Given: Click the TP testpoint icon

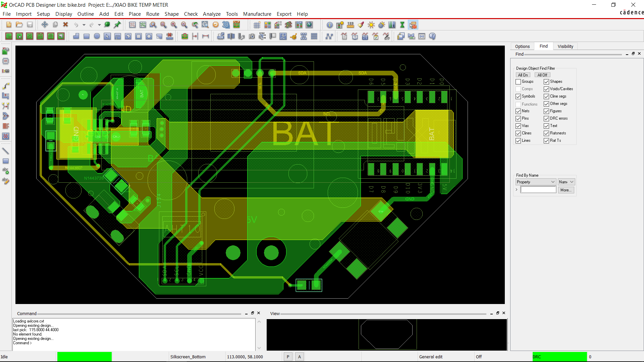Looking at the screenshot, I should [x=293, y=36].
